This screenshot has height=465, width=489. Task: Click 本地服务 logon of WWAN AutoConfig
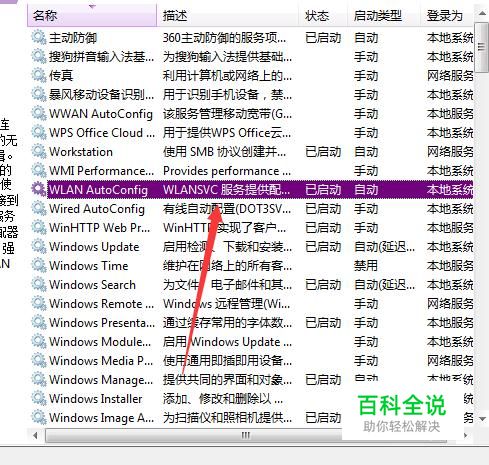450,114
